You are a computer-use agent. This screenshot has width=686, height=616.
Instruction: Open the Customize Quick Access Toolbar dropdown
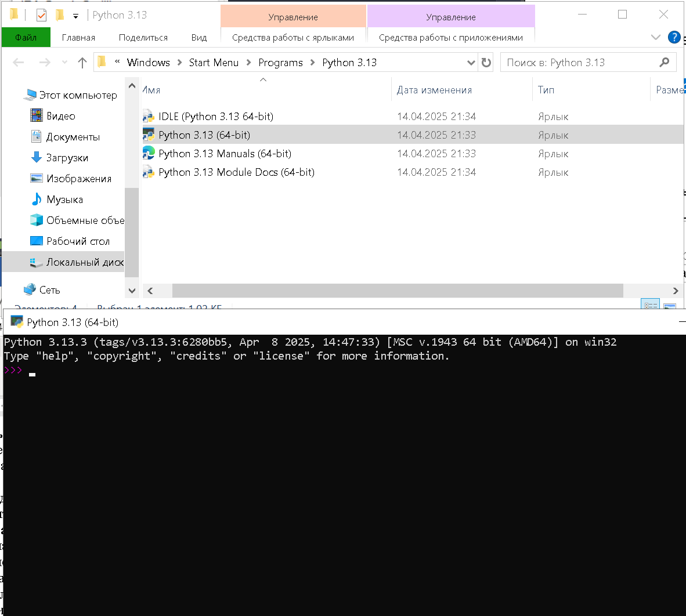pyautogui.click(x=75, y=16)
